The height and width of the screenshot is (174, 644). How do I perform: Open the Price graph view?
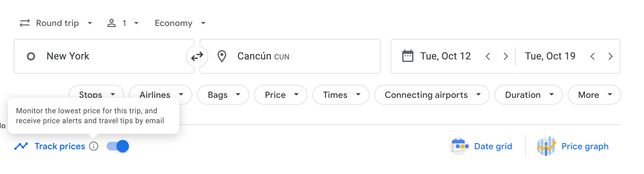pos(573,146)
